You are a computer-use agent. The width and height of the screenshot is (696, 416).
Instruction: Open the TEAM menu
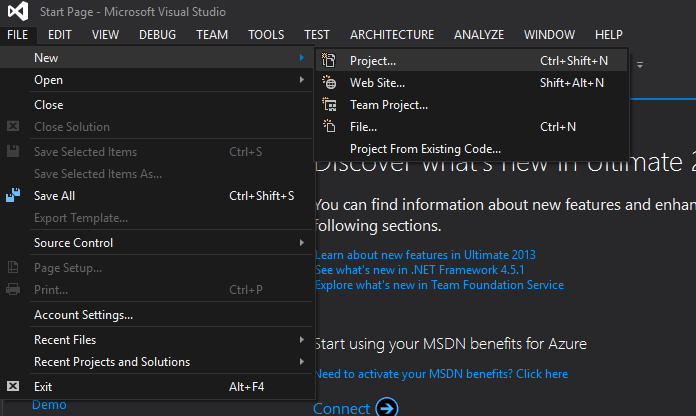tap(212, 35)
